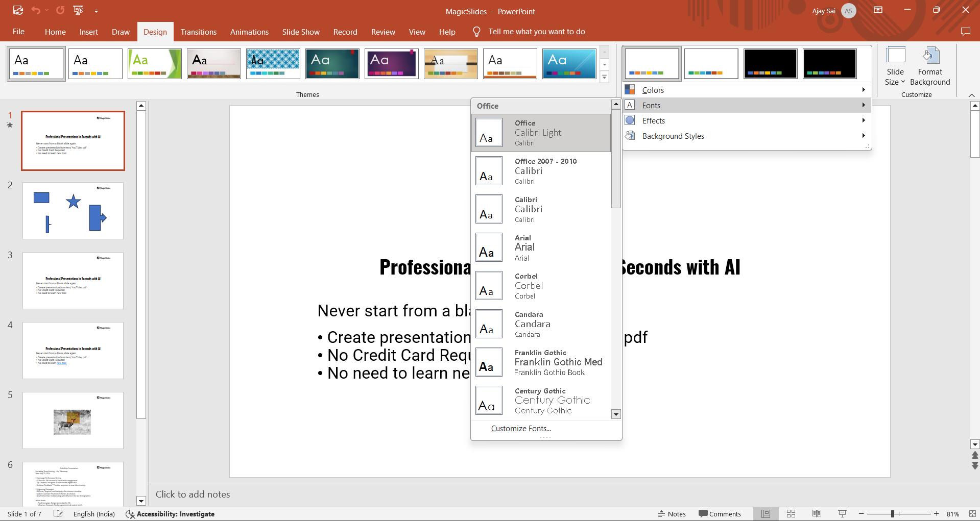Screen dimensions: 980x521
Task: Choose the Century Gothic font theme
Action: coord(541,401)
